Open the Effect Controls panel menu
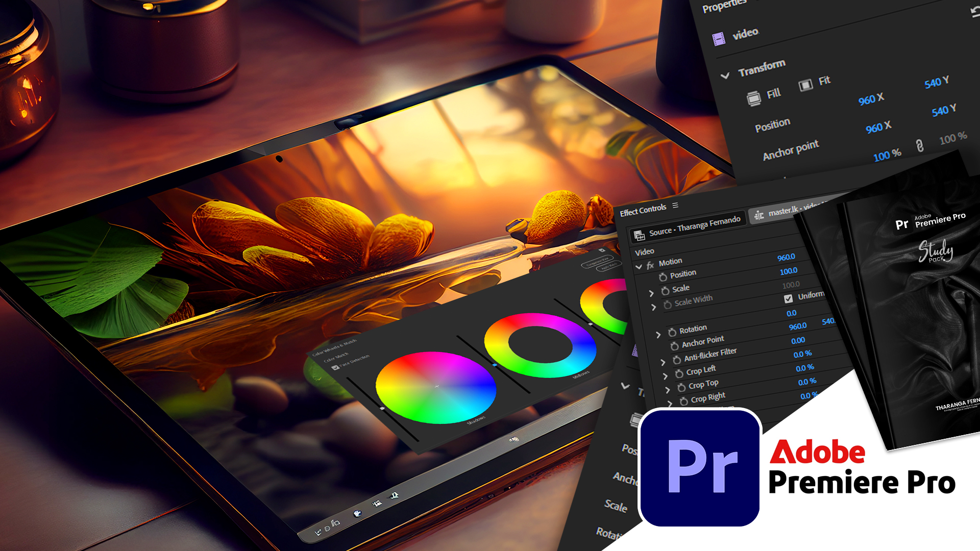The height and width of the screenshot is (551, 980). [675, 205]
